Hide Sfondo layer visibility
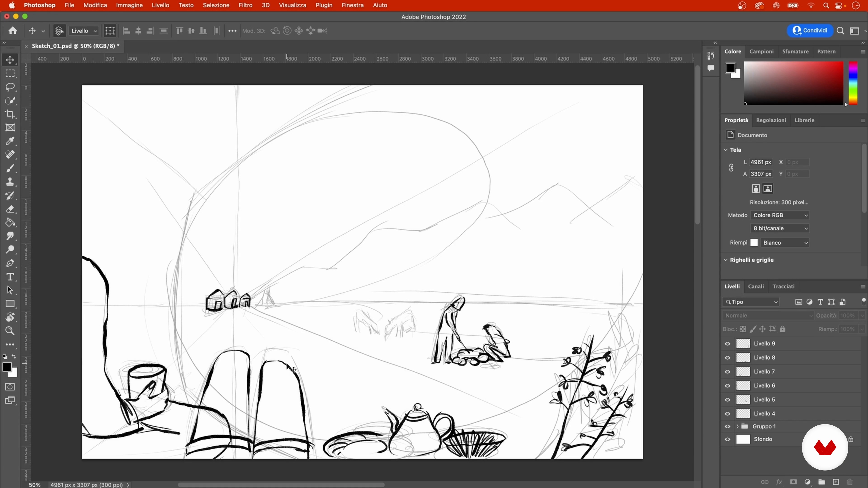This screenshot has height=488, width=868. coord(727,439)
